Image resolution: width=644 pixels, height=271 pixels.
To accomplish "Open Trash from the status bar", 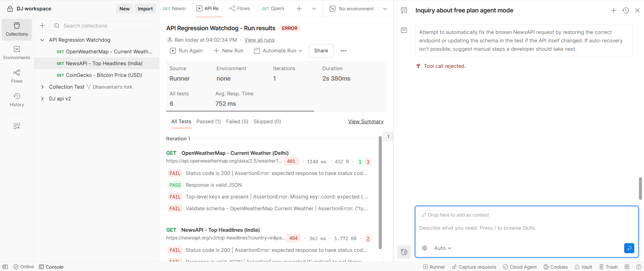I will click(x=609, y=267).
